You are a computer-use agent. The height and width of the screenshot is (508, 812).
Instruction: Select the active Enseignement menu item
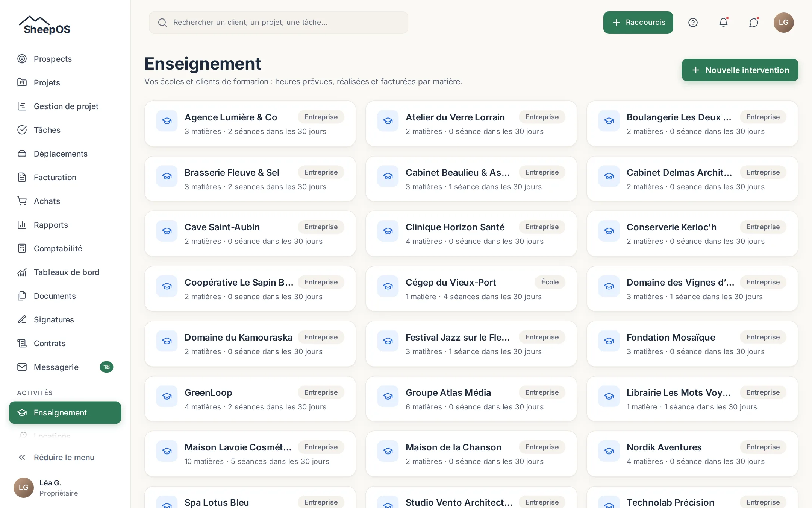click(x=65, y=412)
